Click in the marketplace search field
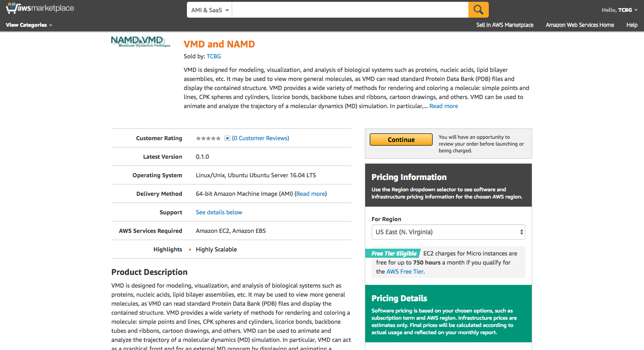Viewport: 644px width, 350px height. [x=350, y=10]
